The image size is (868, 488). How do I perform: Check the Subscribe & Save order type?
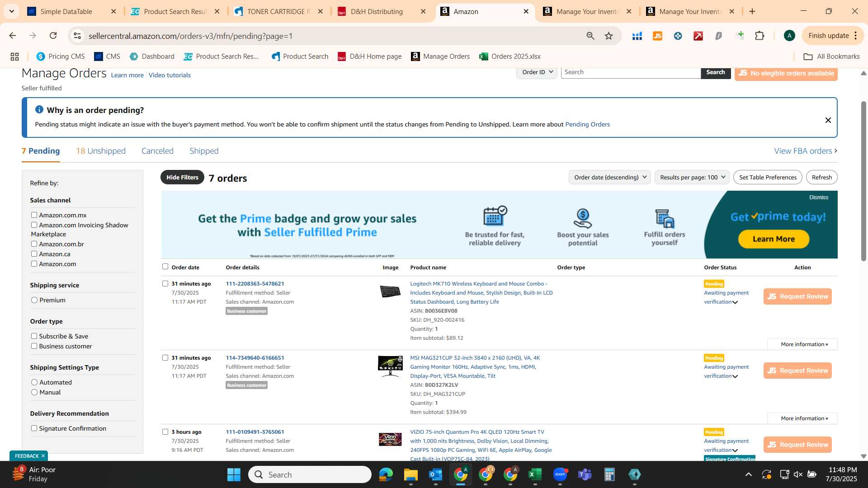point(34,336)
